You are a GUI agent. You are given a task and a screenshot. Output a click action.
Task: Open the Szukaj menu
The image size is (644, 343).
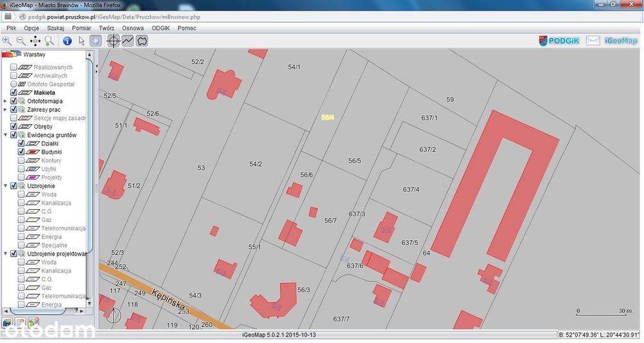pos(55,28)
